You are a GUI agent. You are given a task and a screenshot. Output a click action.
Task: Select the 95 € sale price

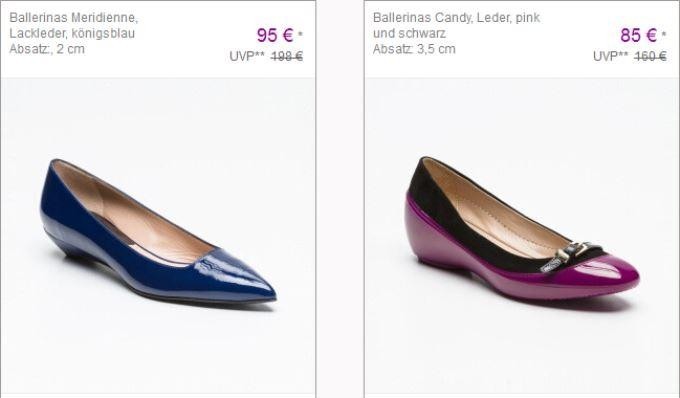coord(275,35)
